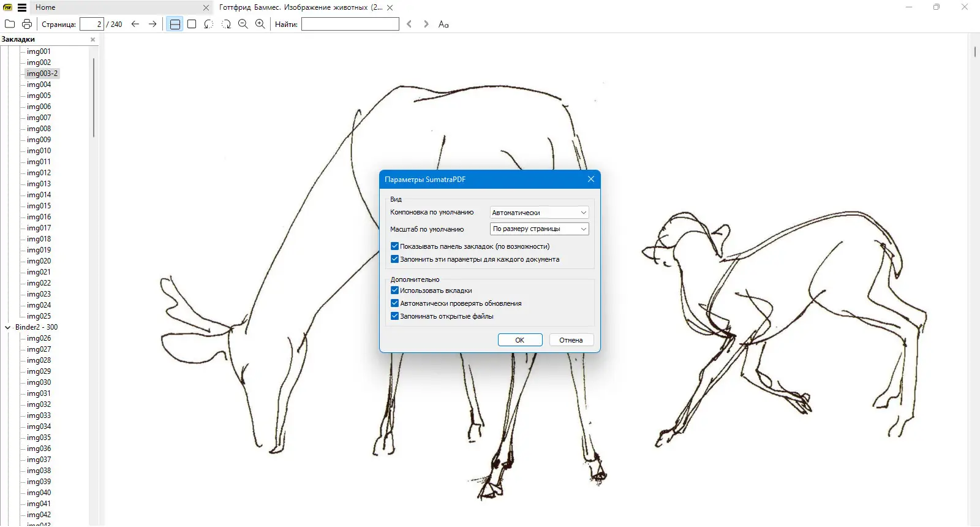Open 'Компоновка по умолчанию' dropdown
The height and width of the screenshot is (527, 980).
pyautogui.click(x=539, y=212)
